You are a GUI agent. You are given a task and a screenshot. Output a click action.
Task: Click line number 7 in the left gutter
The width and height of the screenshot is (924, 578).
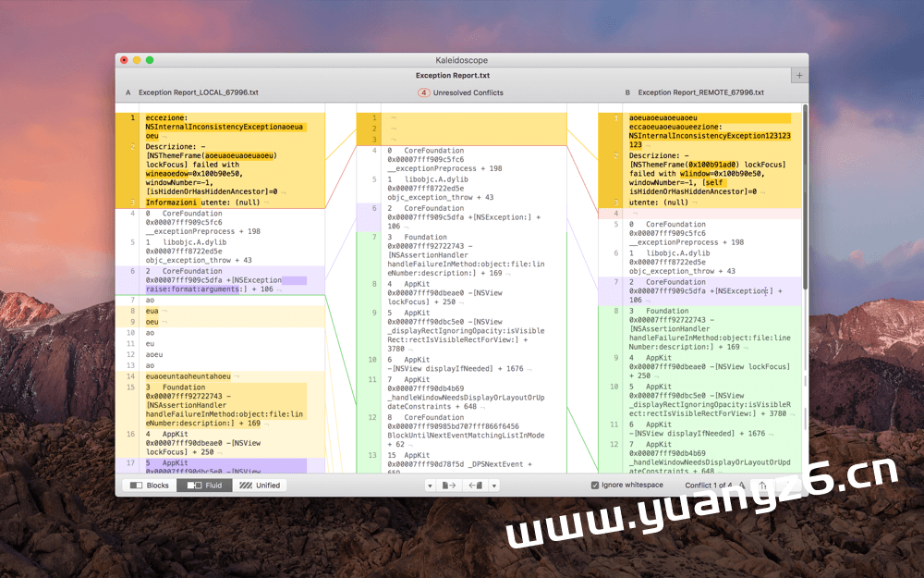pos(131,300)
